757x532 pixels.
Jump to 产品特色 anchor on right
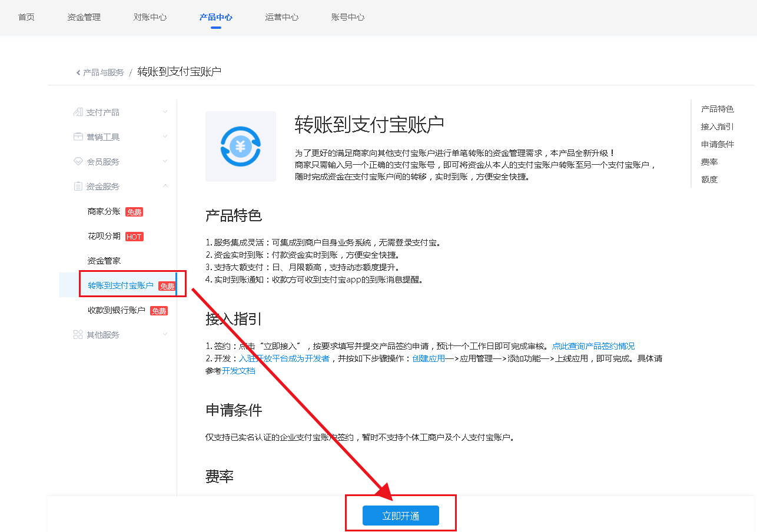click(x=718, y=109)
